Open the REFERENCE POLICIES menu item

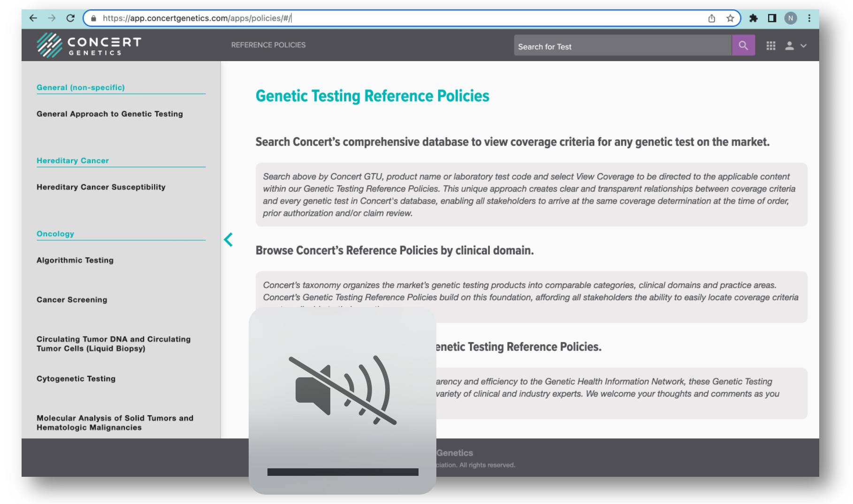(268, 45)
